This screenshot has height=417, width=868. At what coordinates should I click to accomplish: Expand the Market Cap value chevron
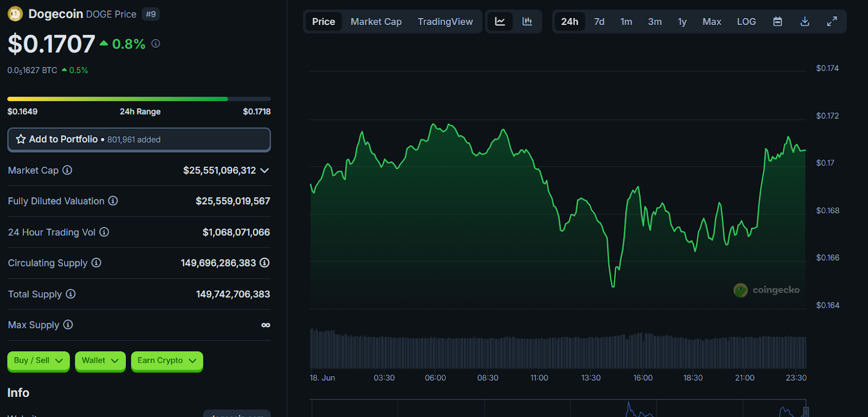click(265, 170)
